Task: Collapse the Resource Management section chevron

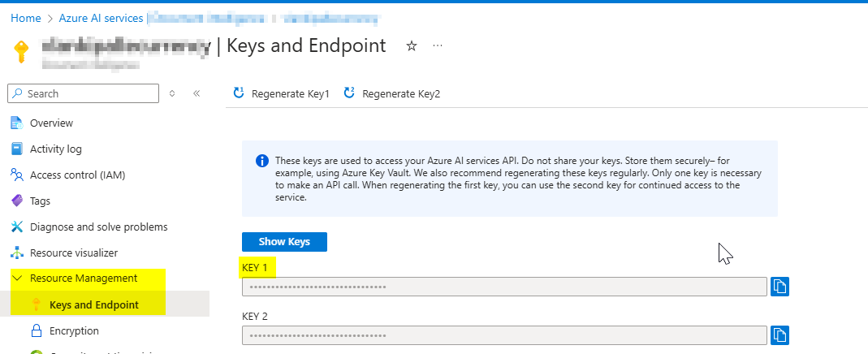Action: click(x=17, y=278)
